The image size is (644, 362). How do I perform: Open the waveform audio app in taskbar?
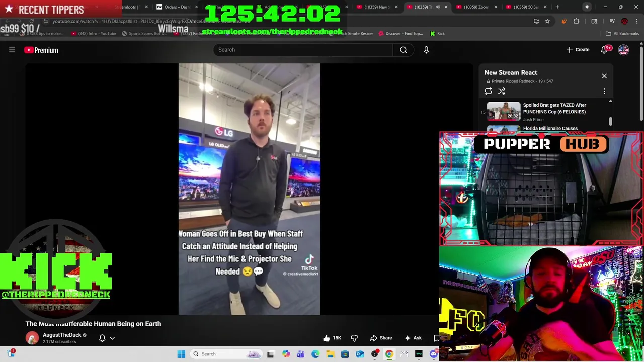pyautogui.click(x=419, y=354)
